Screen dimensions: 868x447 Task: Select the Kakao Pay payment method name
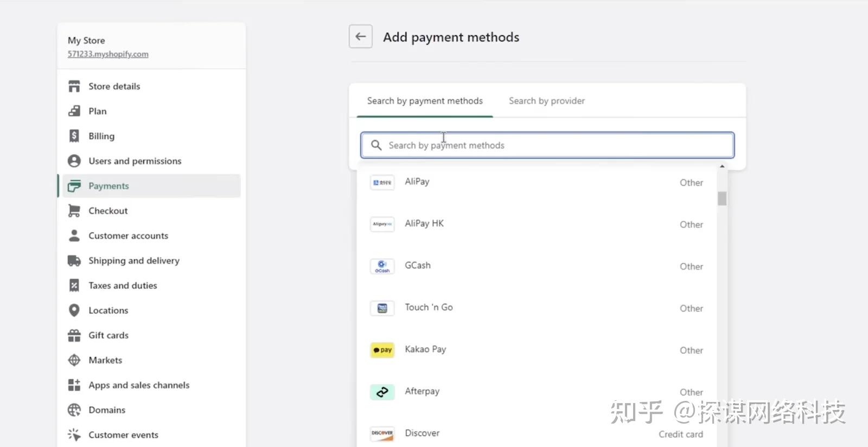coord(425,349)
